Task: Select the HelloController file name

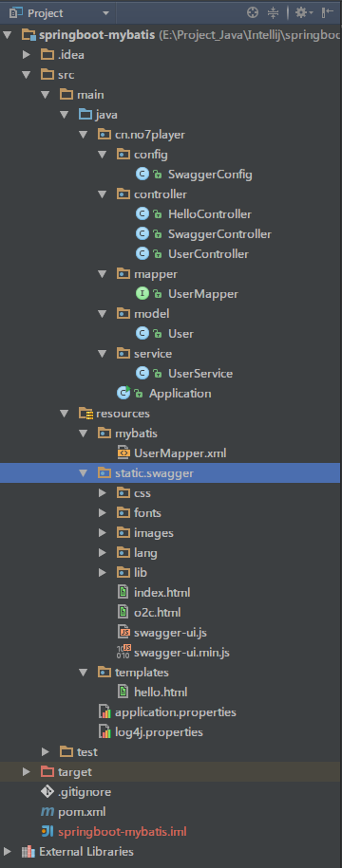Action: click(210, 214)
